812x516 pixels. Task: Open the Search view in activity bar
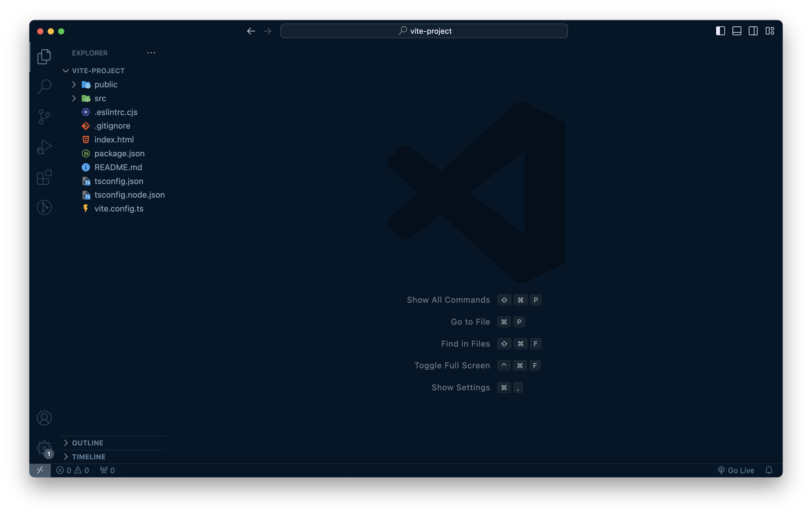(x=44, y=87)
